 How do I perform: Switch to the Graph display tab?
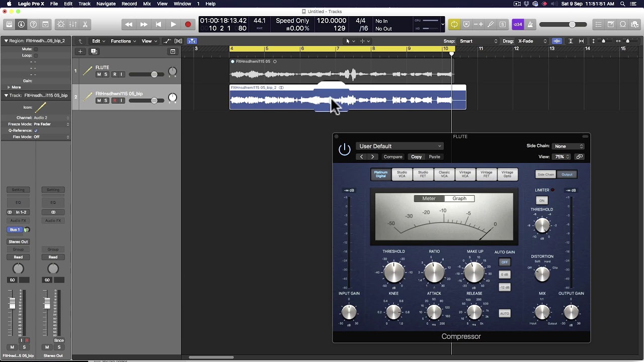(459, 199)
